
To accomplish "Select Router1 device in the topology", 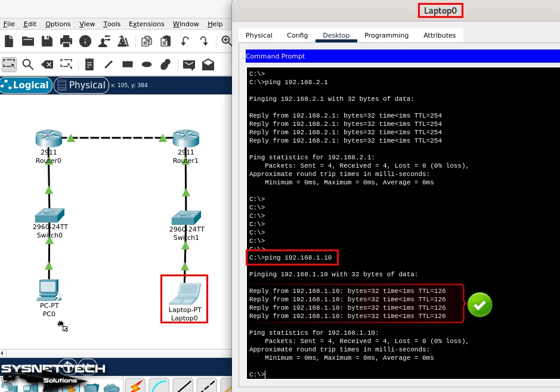I will (185, 139).
